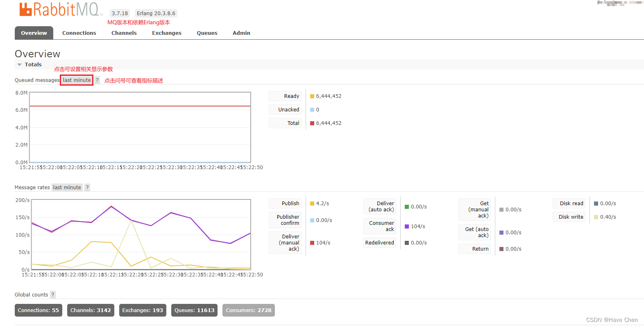644x326 pixels.
Task: Click the RabbitMQ logo
Action: (x=61, y=9)
